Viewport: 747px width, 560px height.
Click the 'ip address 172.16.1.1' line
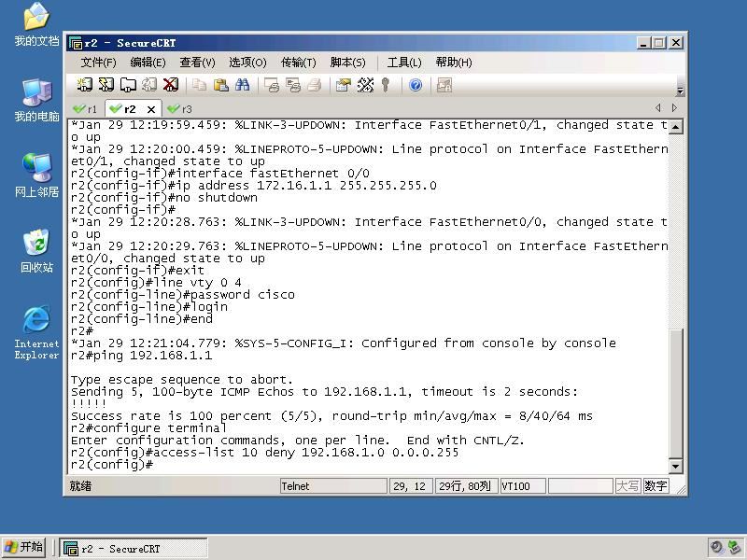click(253, 185)
